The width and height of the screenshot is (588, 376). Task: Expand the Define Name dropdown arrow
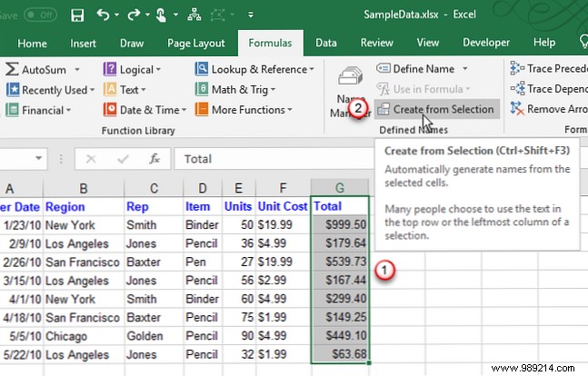[x=465, y=69]
